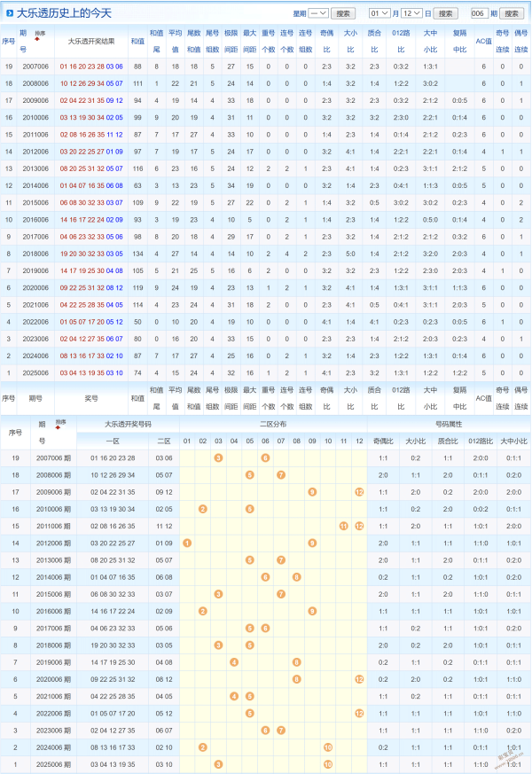Open the 星期 weekday dropdown
532x774 pixels.
coord(319,13)
